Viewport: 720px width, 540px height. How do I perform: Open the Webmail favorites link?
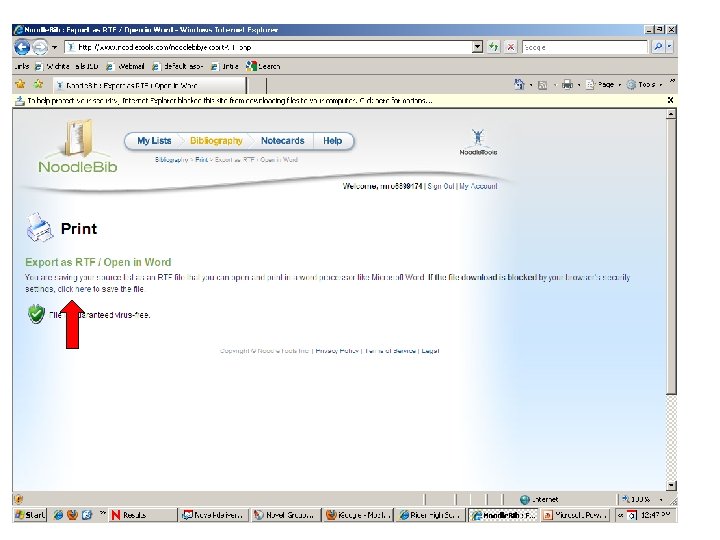(x=125, y=67)
